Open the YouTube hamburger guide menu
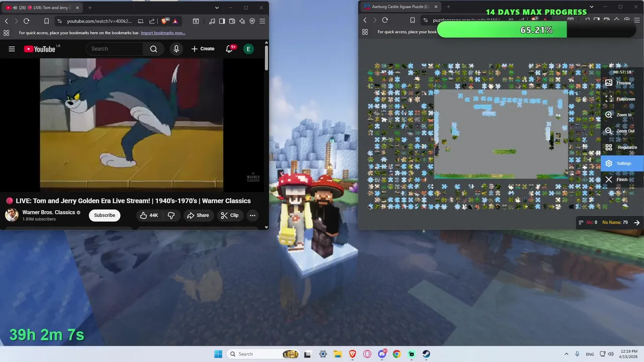This screenshot has height=362, width=644. point(12,49)
